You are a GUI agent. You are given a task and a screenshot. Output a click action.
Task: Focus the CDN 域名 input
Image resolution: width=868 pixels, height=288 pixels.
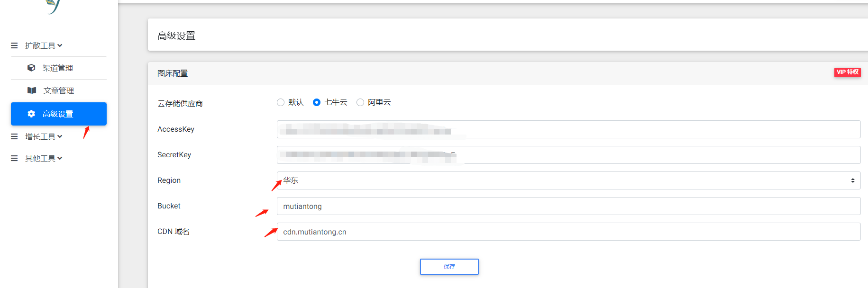click(x=568, y=232)
